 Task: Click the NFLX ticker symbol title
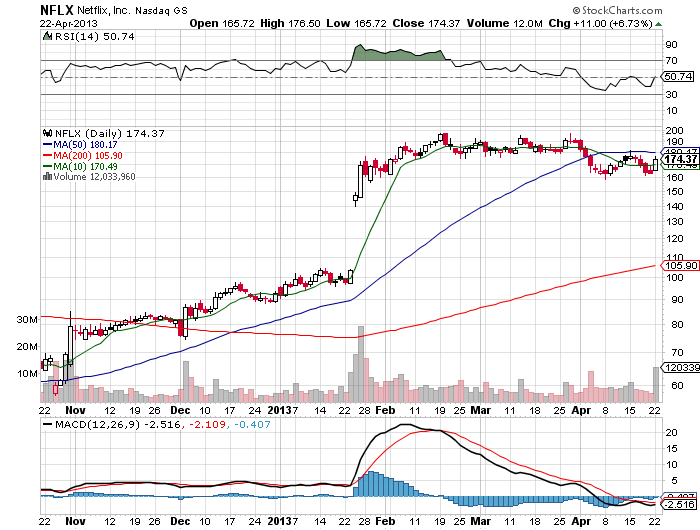[57, 10]
